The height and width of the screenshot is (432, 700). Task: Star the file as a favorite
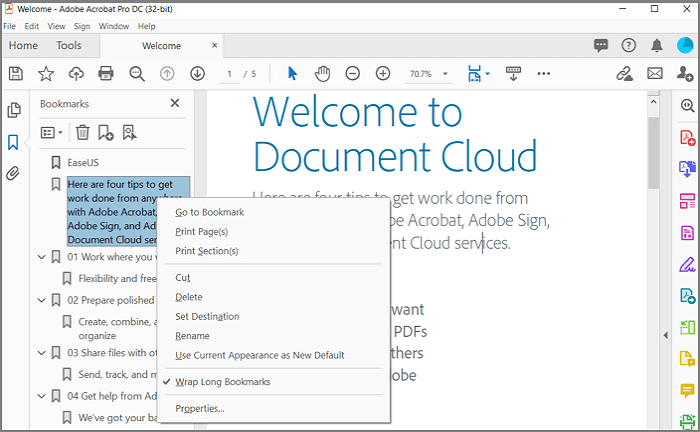pos(46,74)
